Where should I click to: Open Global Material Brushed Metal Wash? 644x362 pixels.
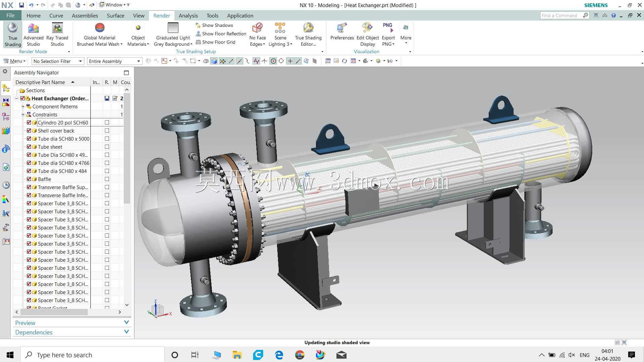(99, 35)
